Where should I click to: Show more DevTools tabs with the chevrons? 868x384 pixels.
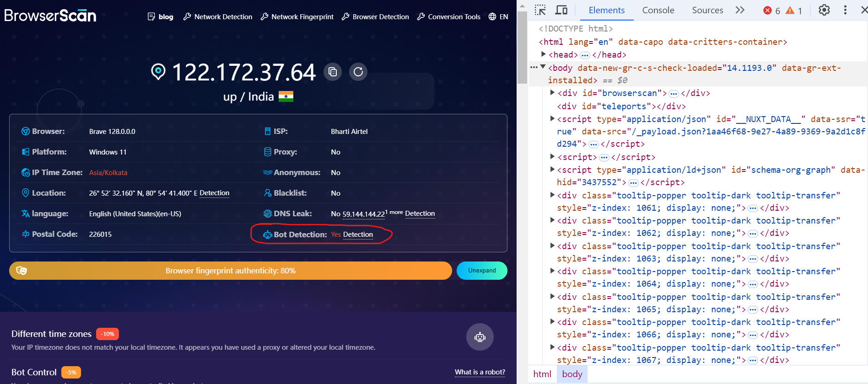(740, 10)
